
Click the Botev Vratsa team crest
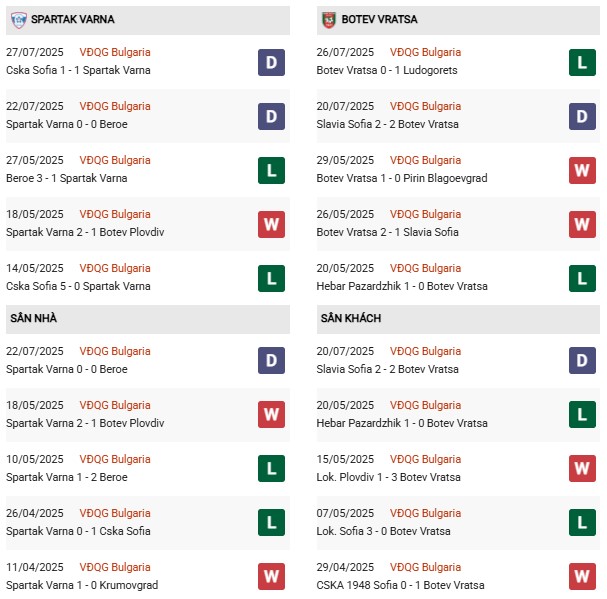(327, 19)
